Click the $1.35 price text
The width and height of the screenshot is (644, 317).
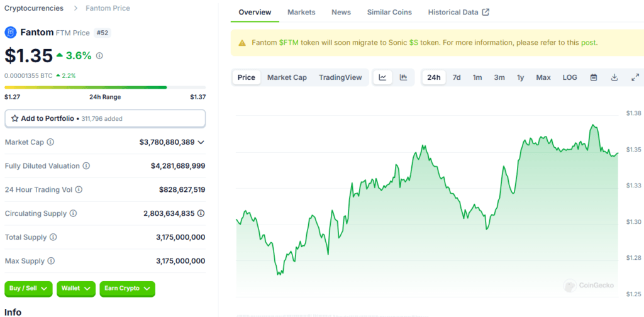click(29, 55)
